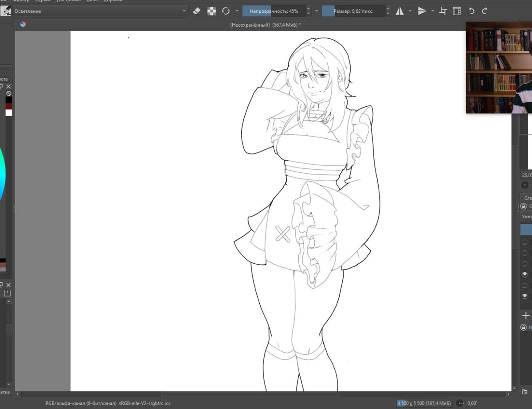Redo the last undone action
Screen dimensions: 532x409
(485, 11)
